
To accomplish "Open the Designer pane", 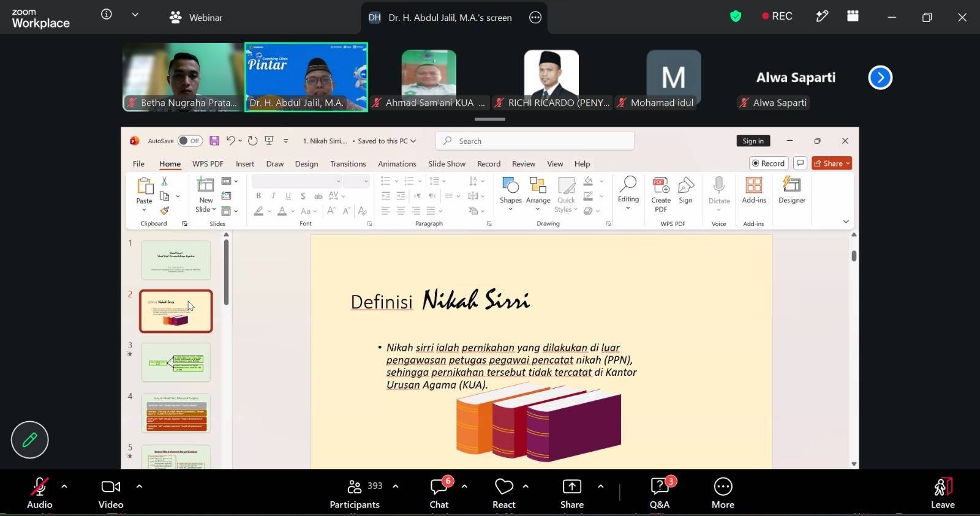I will point(792,190).
